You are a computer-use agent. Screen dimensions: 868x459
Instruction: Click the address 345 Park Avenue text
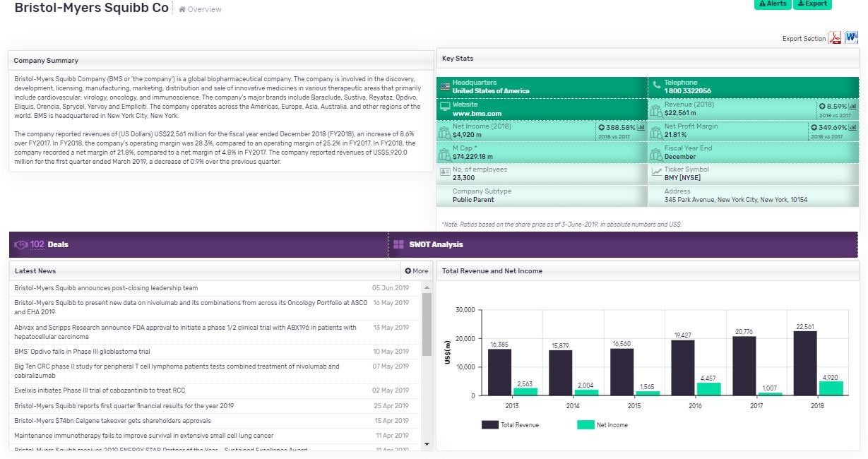[x=736, y=200]
